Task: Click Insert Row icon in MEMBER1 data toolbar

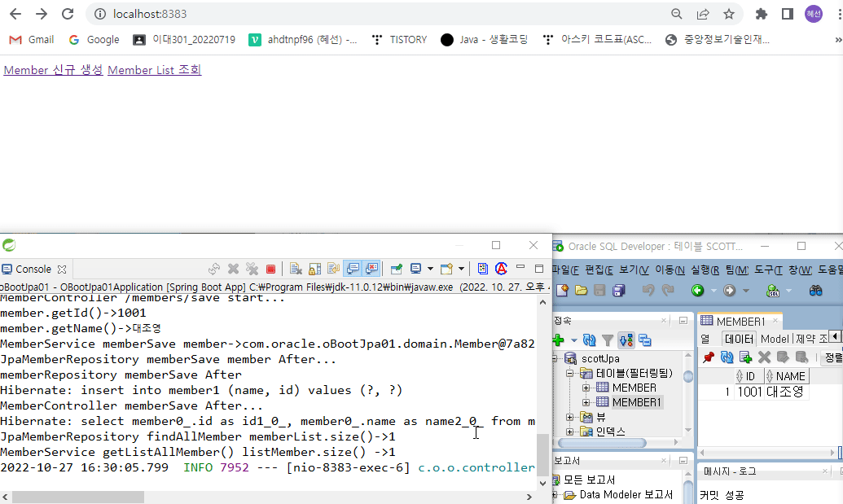Action: click(x=745, y=357)
